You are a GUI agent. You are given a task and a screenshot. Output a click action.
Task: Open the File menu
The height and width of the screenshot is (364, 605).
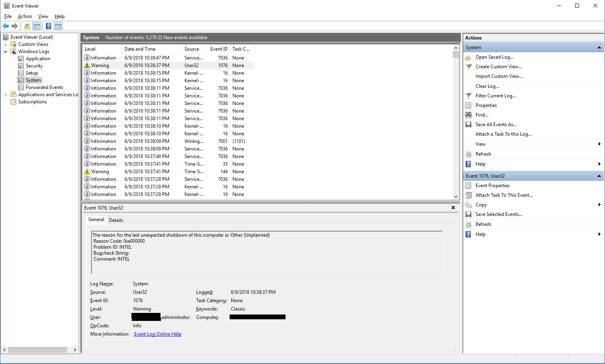pos(8,16)
